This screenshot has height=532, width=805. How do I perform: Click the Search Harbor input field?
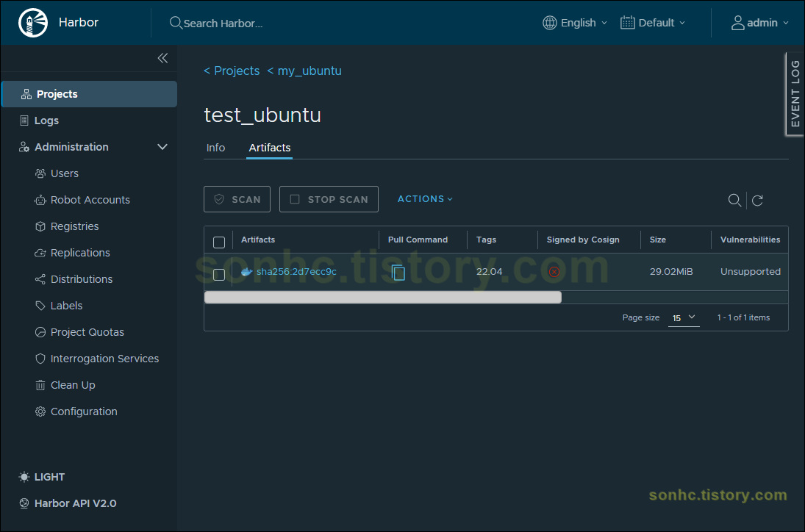pos(223,23)
